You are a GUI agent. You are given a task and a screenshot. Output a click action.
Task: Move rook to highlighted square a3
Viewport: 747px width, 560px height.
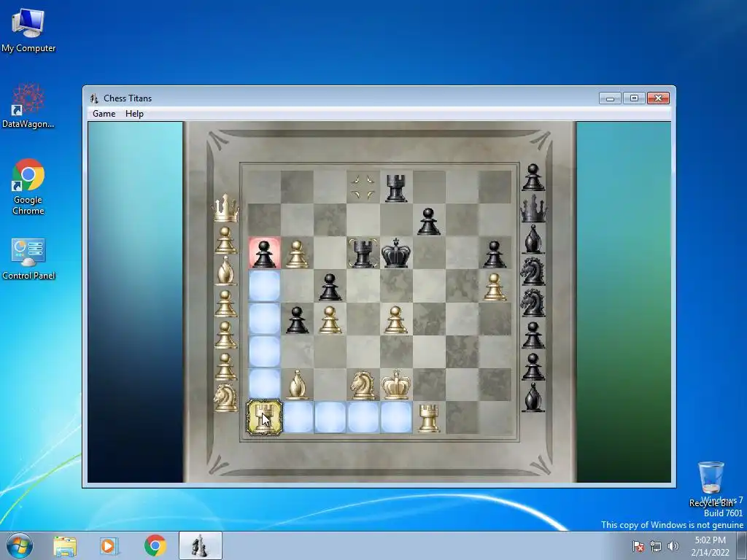264,351
